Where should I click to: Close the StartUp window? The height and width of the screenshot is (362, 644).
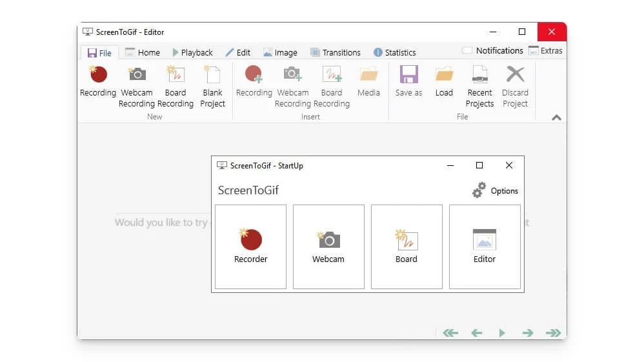click(x=509, y=165)
